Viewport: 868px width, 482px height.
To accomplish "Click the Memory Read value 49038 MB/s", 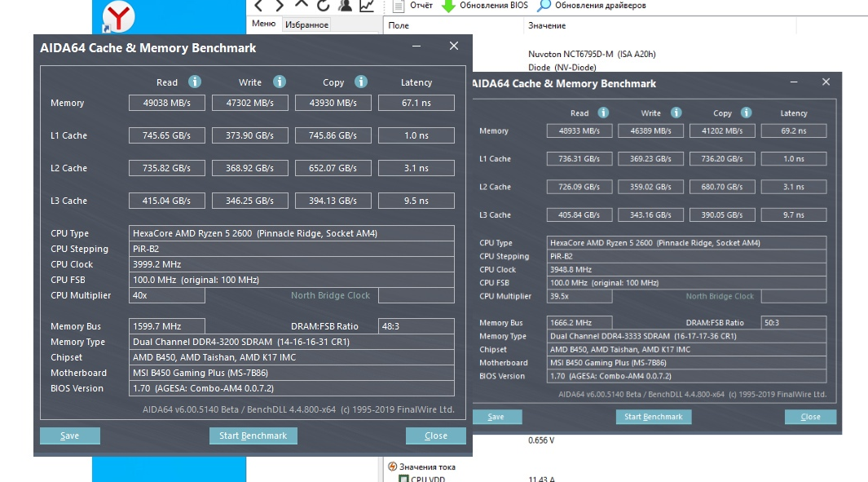I will pyautogui.click(x=166, y=103).
